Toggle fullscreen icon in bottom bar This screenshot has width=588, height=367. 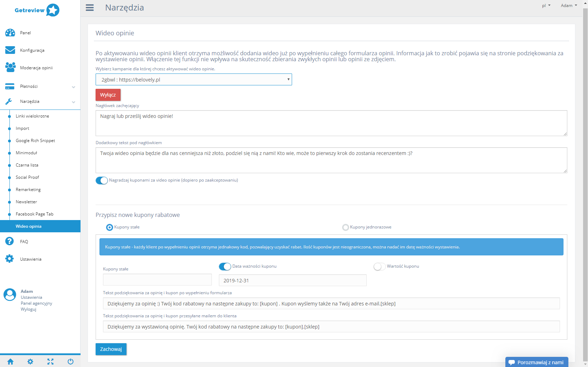(50, 361)
